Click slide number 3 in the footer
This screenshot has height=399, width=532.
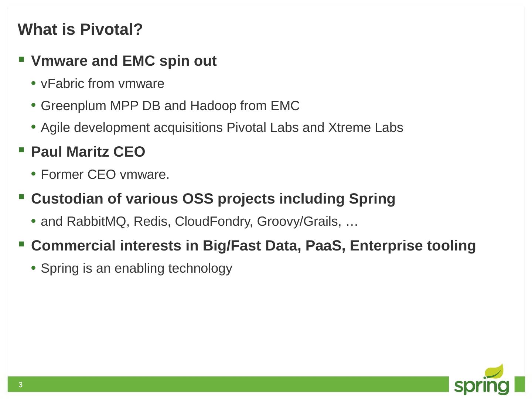click(21, 385)
